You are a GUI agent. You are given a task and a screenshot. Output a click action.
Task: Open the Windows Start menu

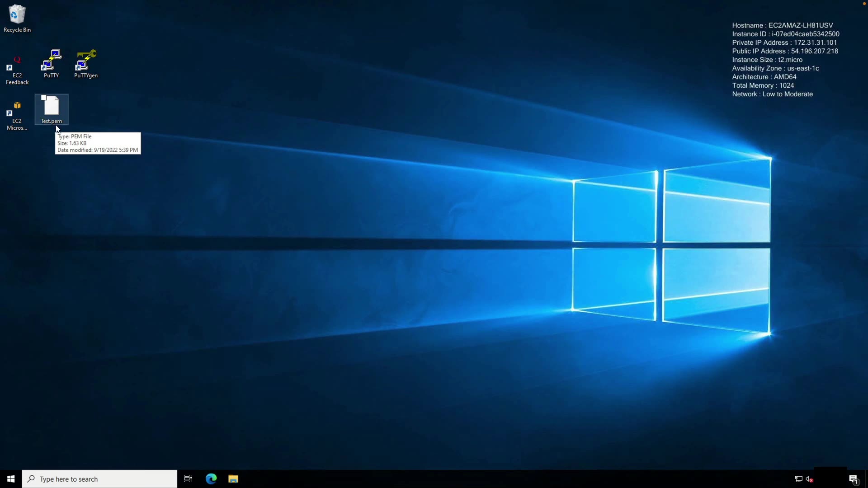(x=11, y=479)
